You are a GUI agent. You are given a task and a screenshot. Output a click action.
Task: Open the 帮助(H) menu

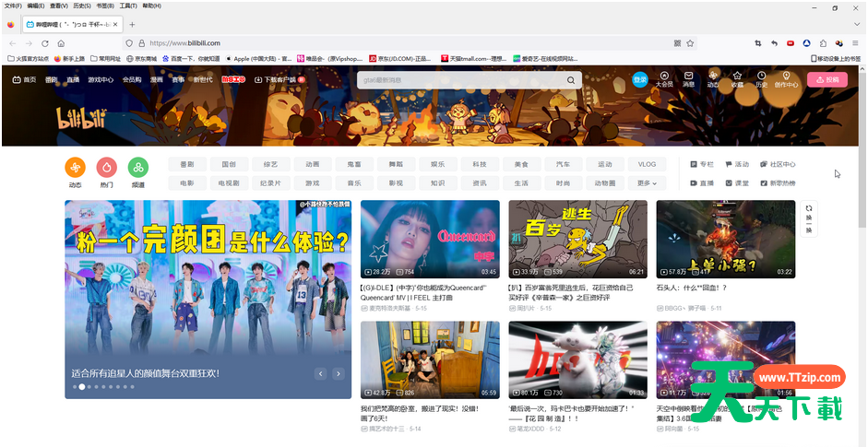pyautogui.click(x=151, y=6)
